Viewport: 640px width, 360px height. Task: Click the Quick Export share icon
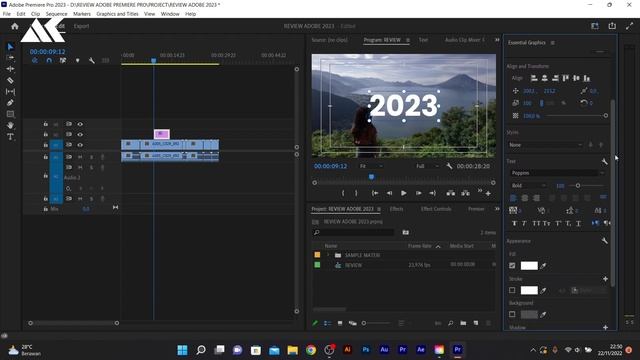point(612,26)
